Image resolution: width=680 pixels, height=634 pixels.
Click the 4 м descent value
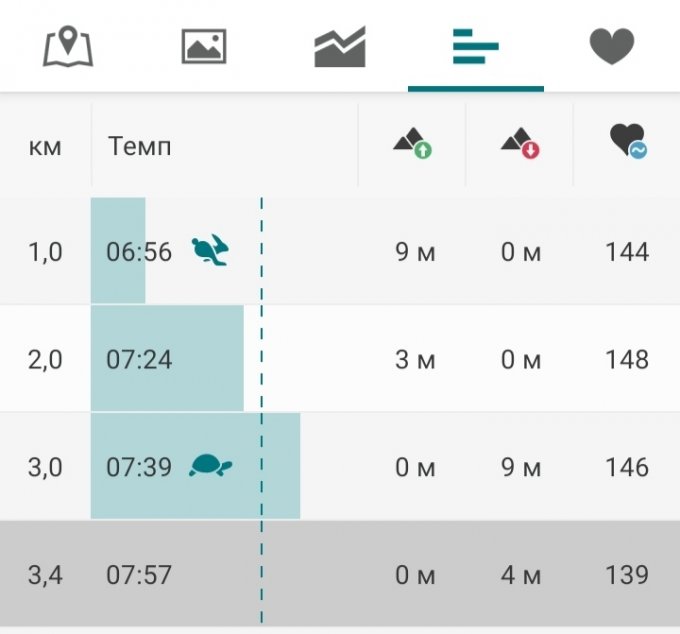(x=521, y=575)
